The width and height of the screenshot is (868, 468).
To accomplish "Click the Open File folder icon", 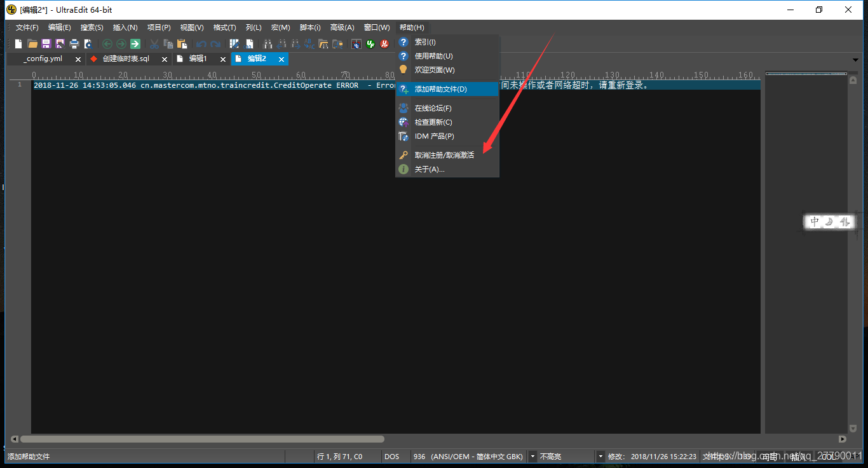I will [32, 44].
